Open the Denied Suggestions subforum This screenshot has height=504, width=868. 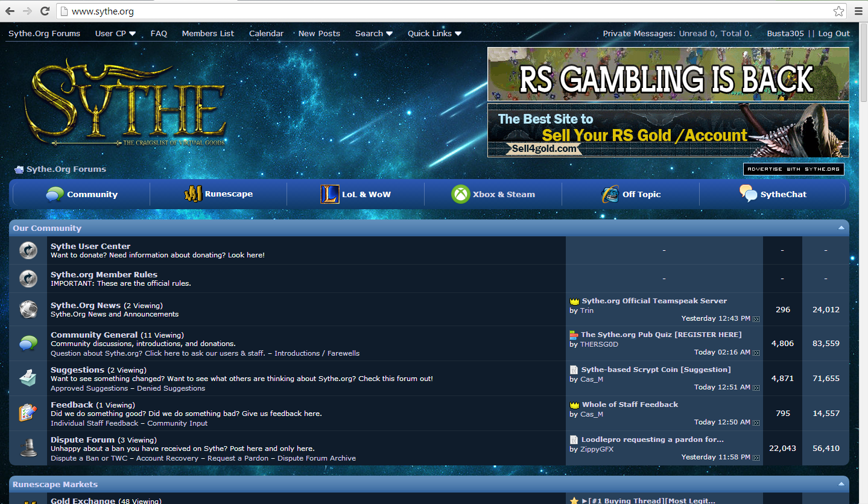171,388
